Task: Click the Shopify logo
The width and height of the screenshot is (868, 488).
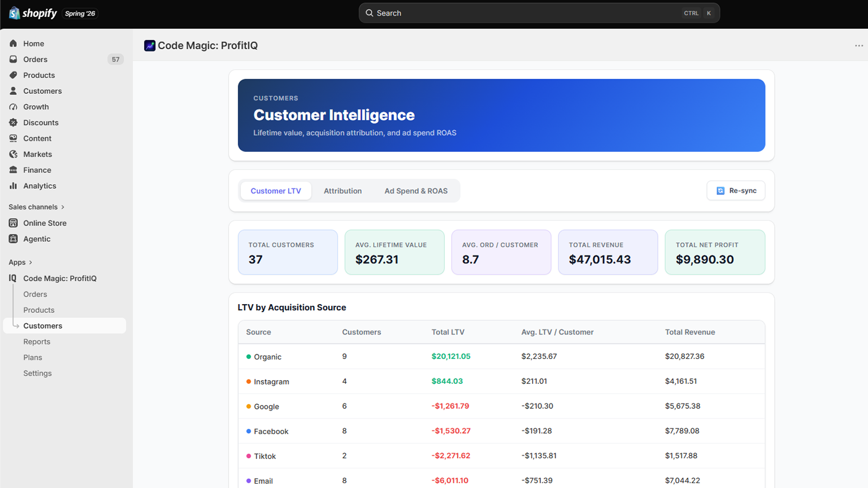Action: tap(33, 13)
